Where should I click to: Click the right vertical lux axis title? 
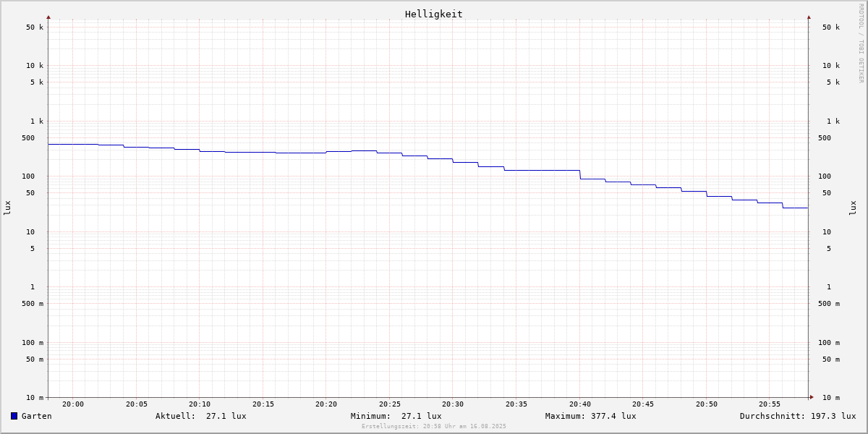pos(853,208)
